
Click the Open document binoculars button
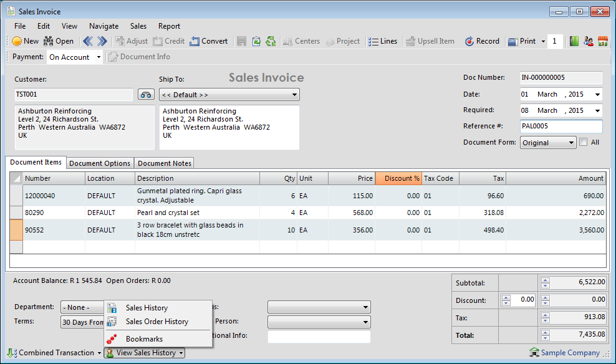pyautogui.click(x=58, y=41)
